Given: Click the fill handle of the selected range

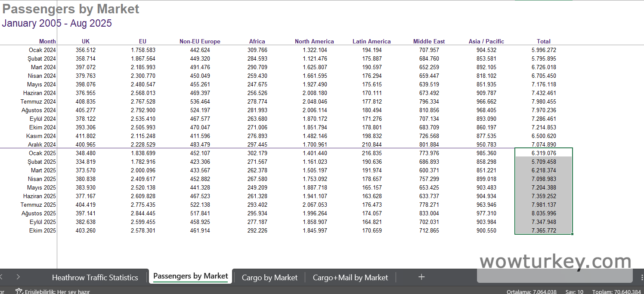Looking at the screenshot, I should click(x=572, y=234).
